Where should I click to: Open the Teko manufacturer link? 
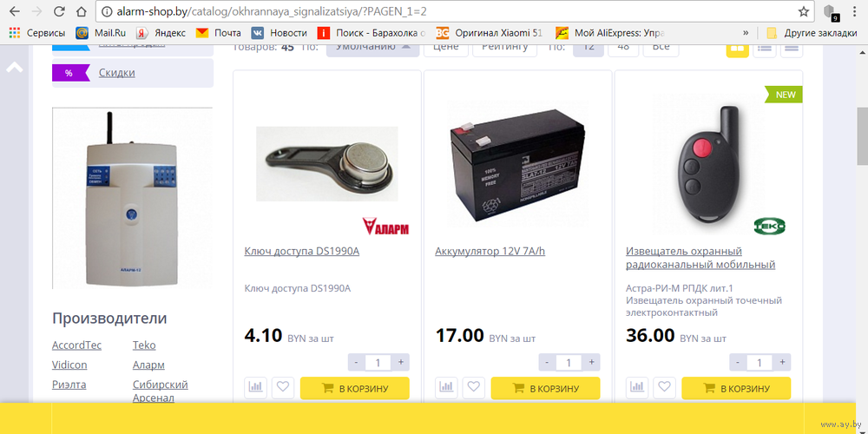coord(144,345)
